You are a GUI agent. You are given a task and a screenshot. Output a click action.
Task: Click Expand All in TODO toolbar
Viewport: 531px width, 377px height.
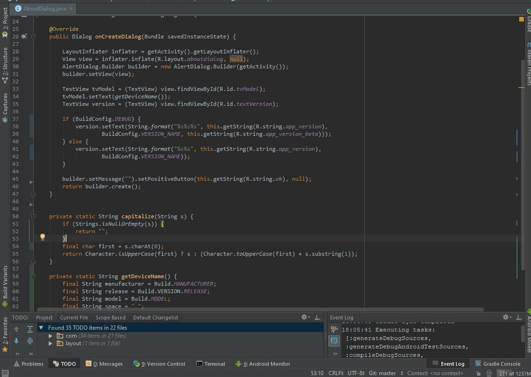[x=30, y=329]
